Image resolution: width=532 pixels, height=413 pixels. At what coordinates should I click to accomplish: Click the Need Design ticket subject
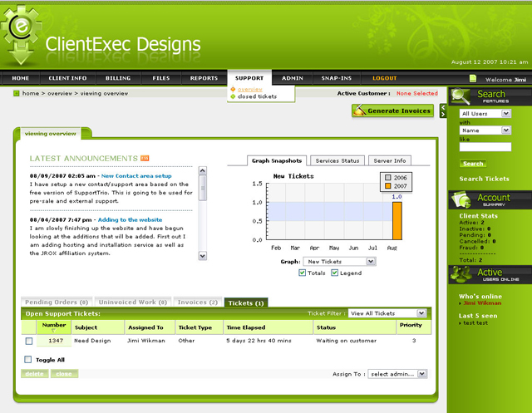point(92,341)
